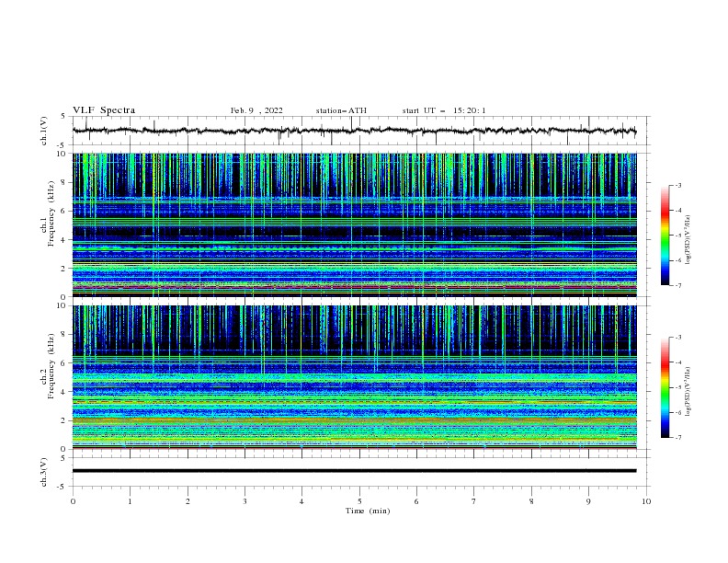Click the "-3" label on ch.1 colorbar
Screen dimensions: 728x563
[678, 186]
